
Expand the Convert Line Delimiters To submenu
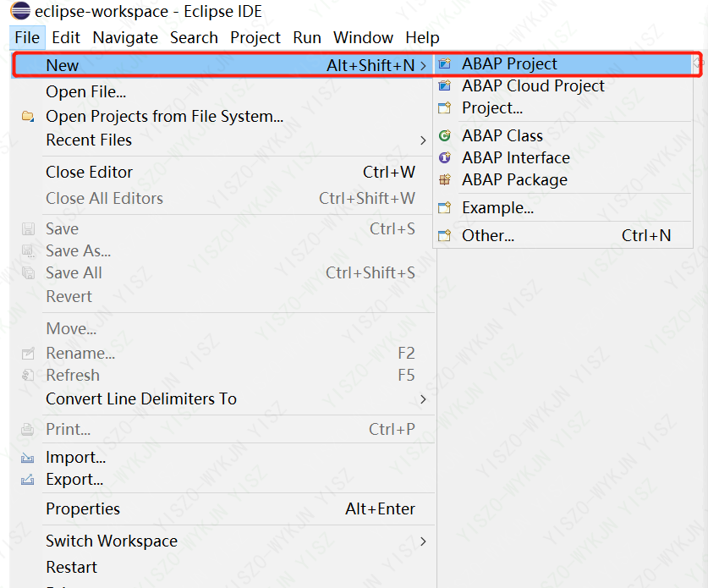pos(422,398)
